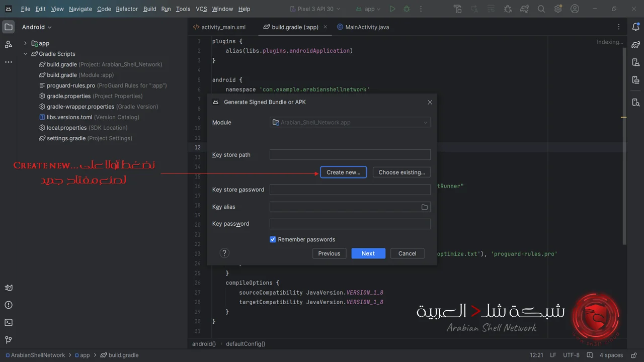Sync Project with Gradle Files icon

point(525,9)
